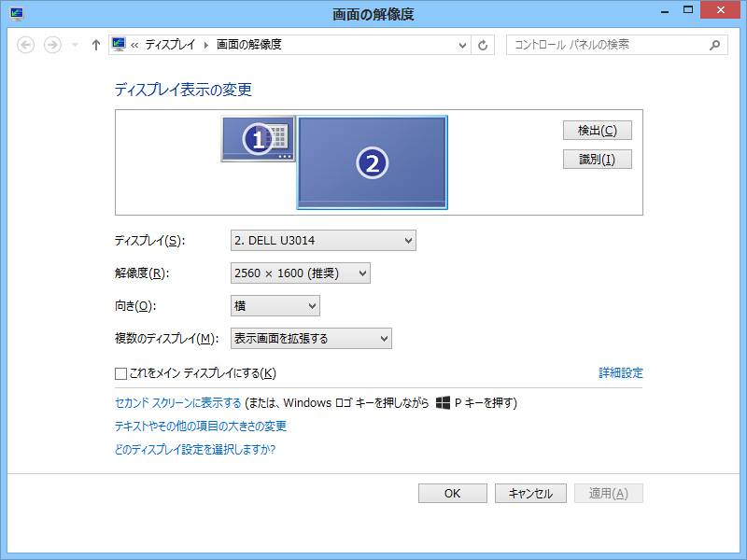This screenshot has width=747, height=560.
Task: Click the up one level arrow
Action: coord(95,45)
